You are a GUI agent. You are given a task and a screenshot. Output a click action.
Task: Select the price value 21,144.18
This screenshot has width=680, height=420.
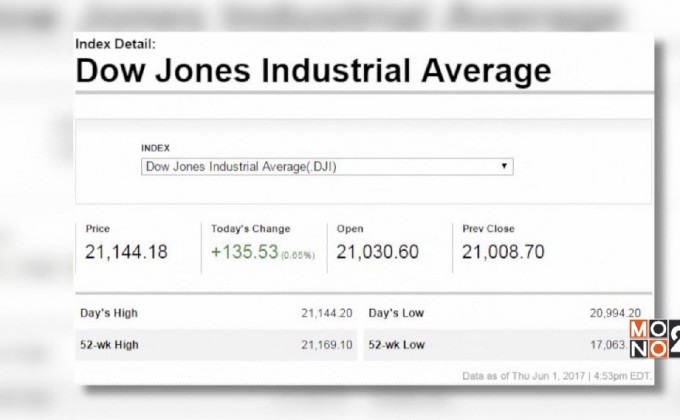[127, 251]
